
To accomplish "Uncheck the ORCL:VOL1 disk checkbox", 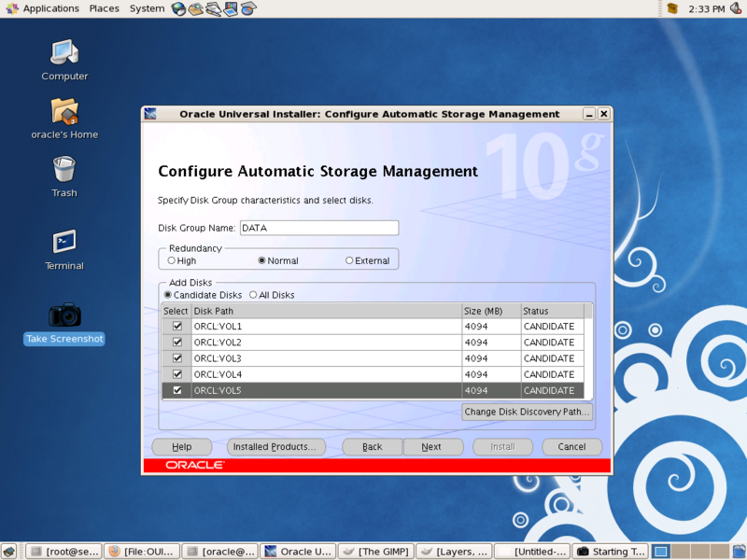I will tap(177, 326).
